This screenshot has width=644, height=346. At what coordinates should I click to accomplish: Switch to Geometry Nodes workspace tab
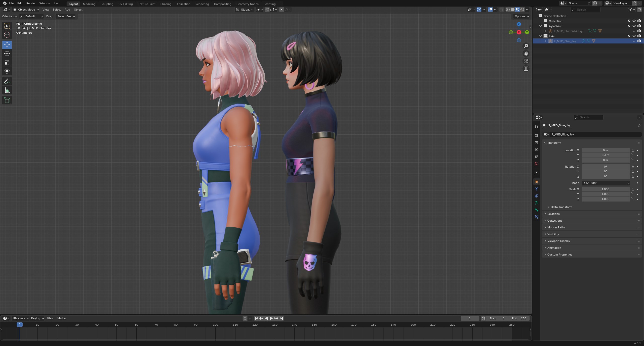click(247, 4)
